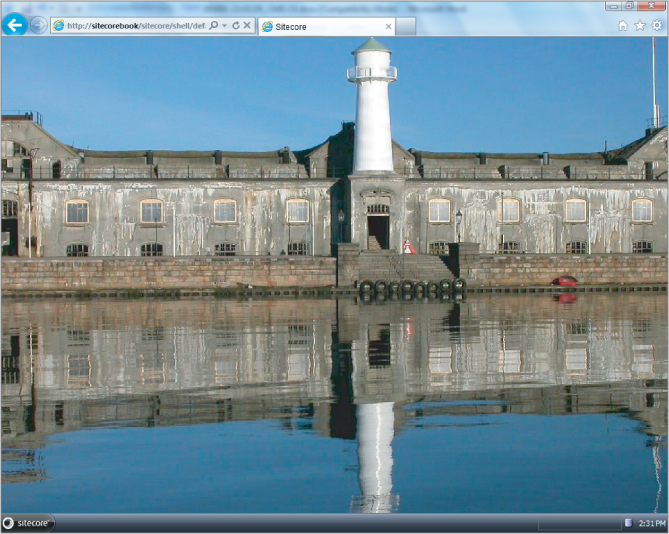Viewport: 669px width, 534px height.
Task: Close the Internet Explorer window
Action: [x=652, y=6]
